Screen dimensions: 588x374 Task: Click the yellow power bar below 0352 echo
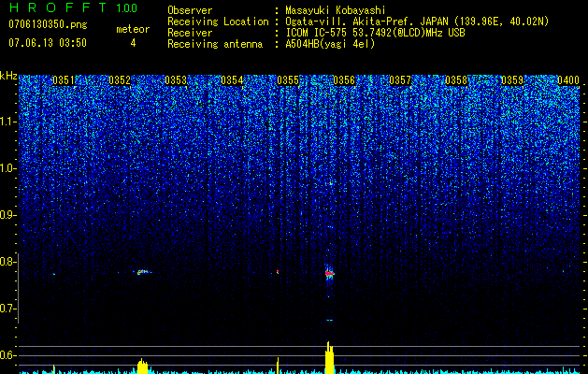142,367
